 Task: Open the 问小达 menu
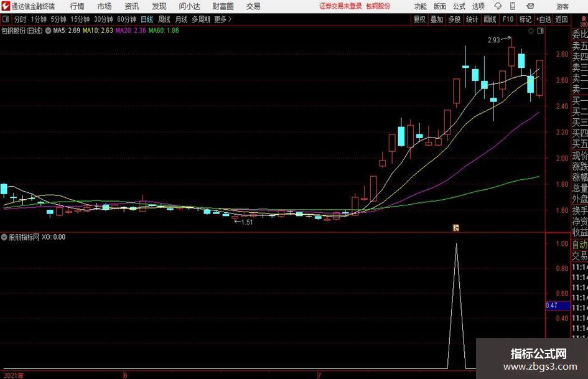pyautogui.click(x=189, y=6)
